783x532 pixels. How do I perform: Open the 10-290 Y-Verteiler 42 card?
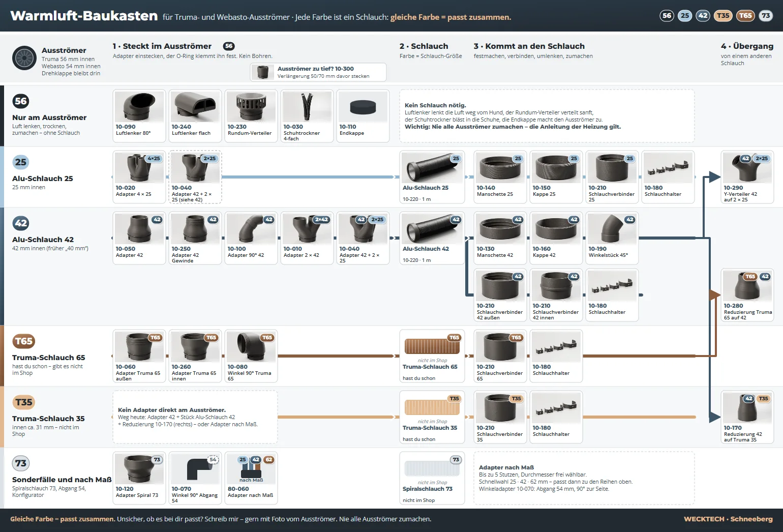[747, 177]
